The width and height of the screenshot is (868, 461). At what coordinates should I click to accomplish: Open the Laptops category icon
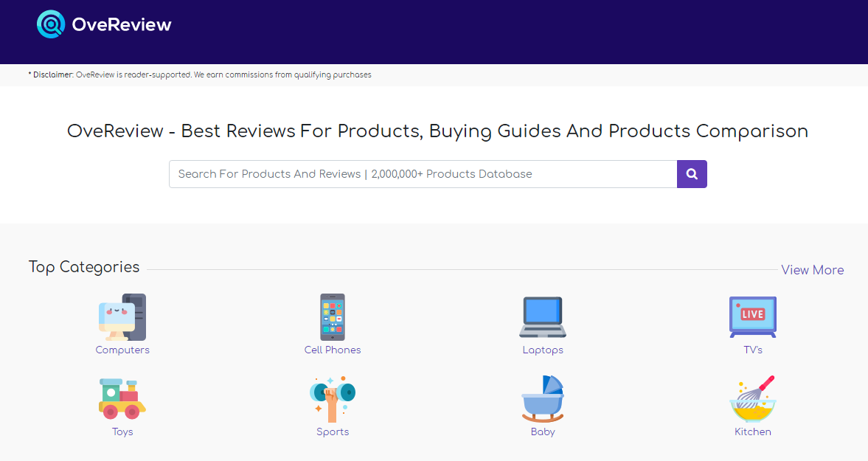tap(543, 316)
